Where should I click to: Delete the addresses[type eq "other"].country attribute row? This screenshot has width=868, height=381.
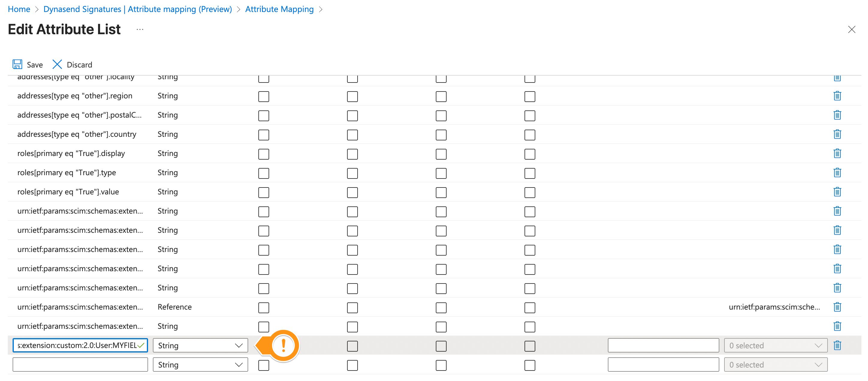(x=838, y=134)
